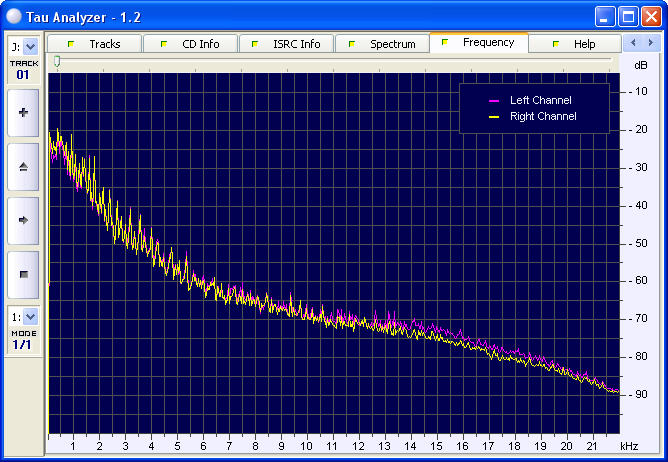The height and width of the screenshot is (462, 668).
Task: Click the Left Channel legend entry
Action: point(540,101)
